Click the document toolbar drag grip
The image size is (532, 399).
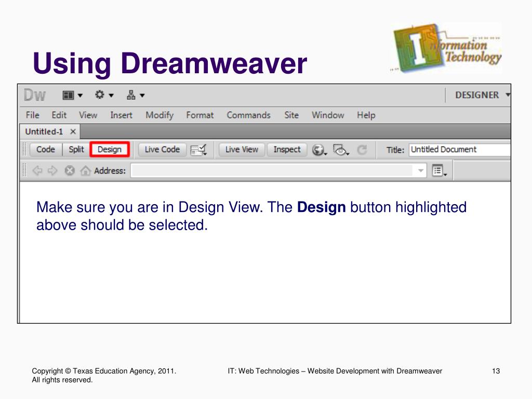24,150
